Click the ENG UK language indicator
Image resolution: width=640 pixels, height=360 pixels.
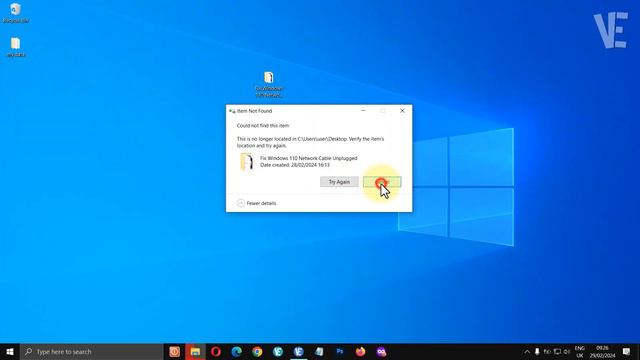click(580, 352)
